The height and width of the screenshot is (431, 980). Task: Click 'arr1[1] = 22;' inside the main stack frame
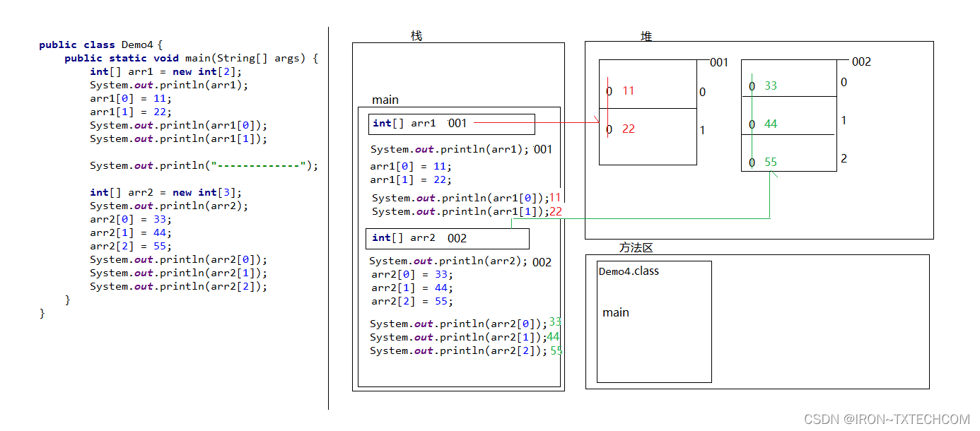pyautogui.click(x=411, y=179)
